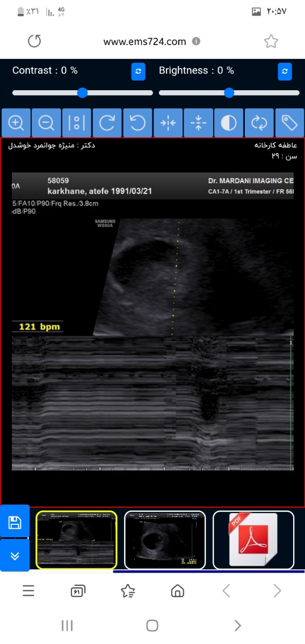Bookmark this page with star icon

[x=271, y=41]
